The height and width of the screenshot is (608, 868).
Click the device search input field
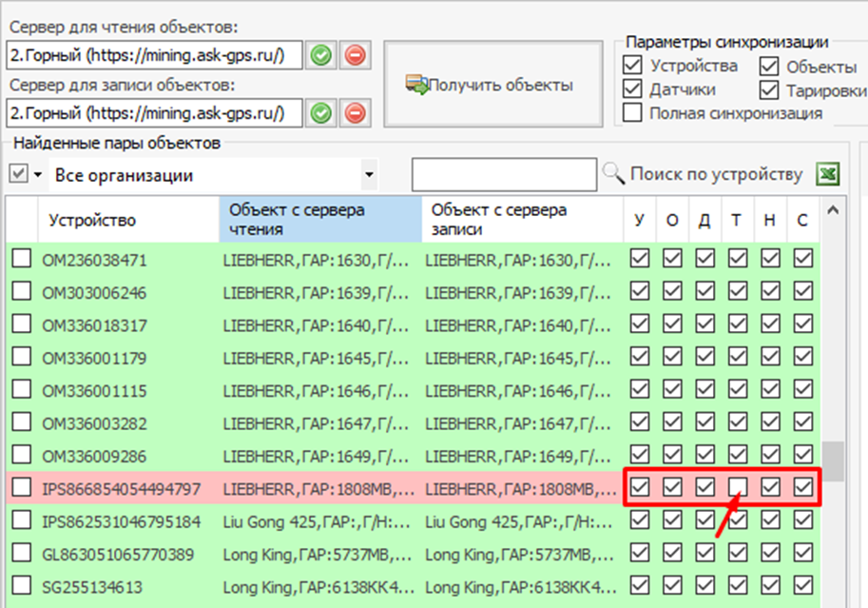click(504, 175)
